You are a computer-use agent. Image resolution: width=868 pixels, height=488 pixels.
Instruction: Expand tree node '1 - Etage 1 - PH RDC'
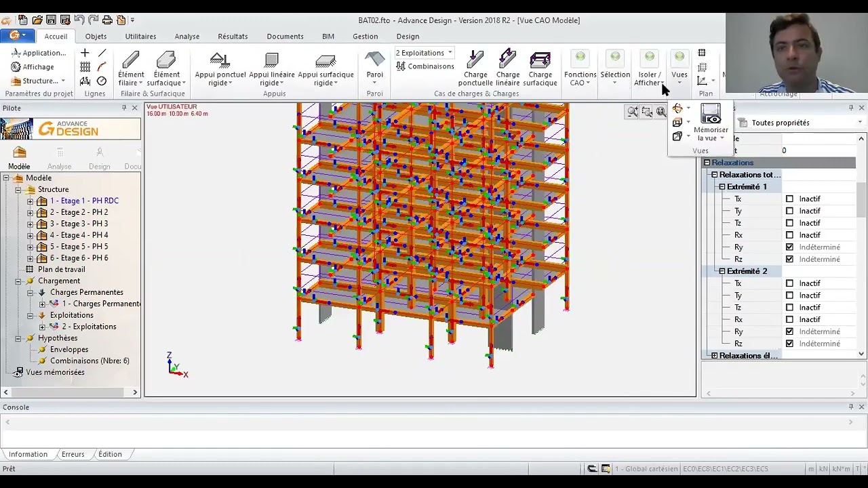[30, 201]
